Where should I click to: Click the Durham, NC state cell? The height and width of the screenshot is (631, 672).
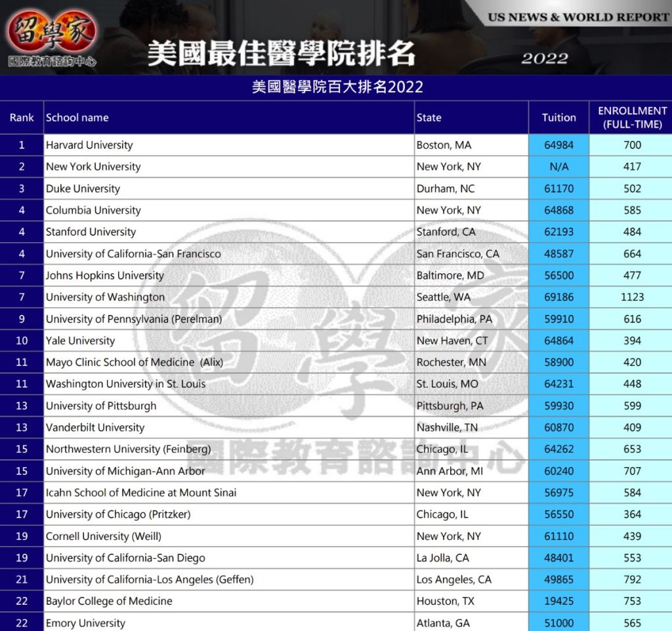pyautogui.click(x=471, y=188)
